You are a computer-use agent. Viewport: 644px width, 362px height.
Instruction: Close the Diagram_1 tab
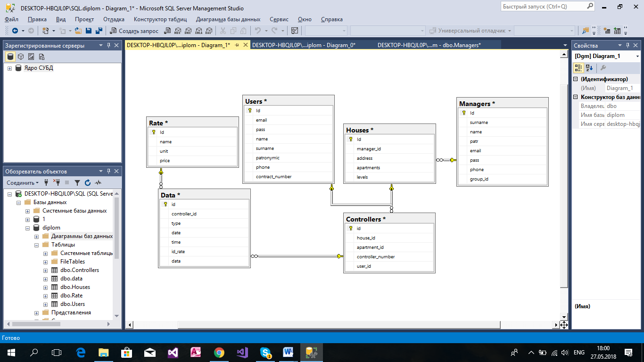point(245,45)
